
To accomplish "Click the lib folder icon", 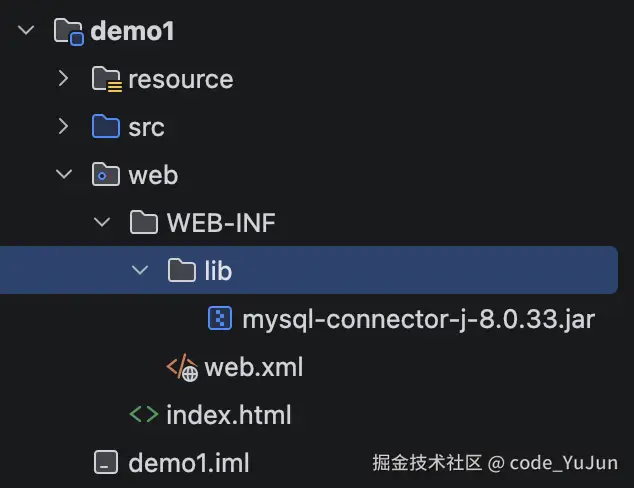I will 182,270.
